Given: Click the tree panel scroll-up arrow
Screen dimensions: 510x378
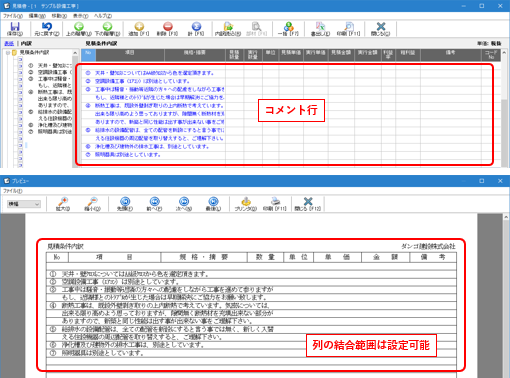Looking at the screenshot, I should point(75,53).
